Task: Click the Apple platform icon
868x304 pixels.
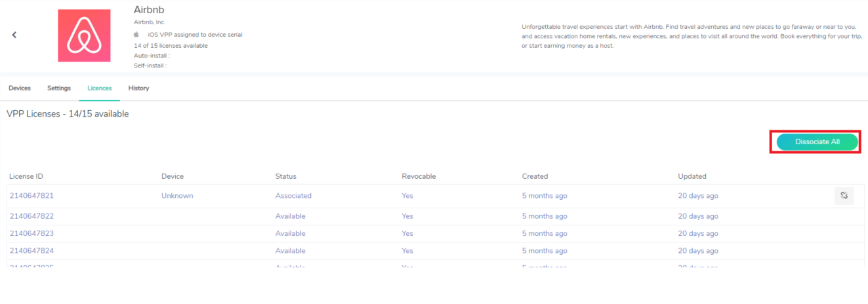Action: coord(137,34)
